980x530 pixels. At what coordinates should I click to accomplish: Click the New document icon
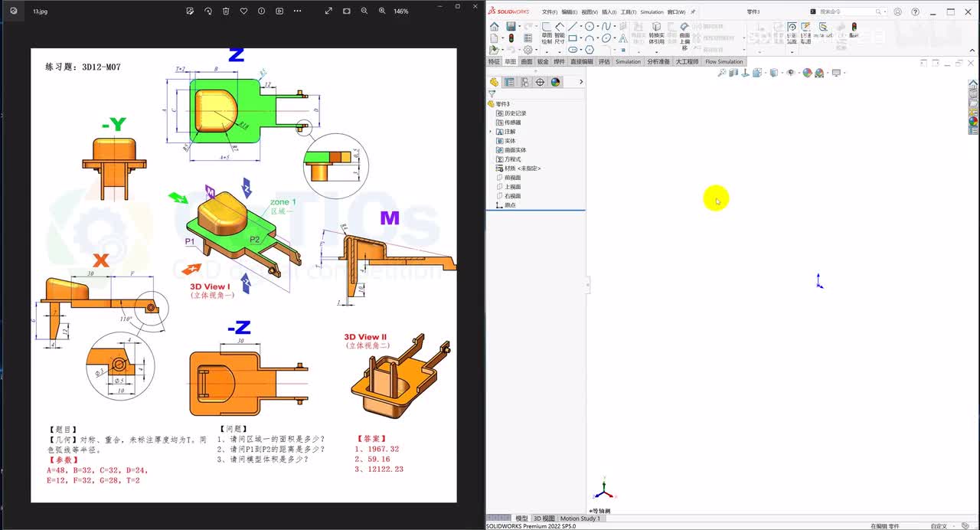(x=494, y=38)
